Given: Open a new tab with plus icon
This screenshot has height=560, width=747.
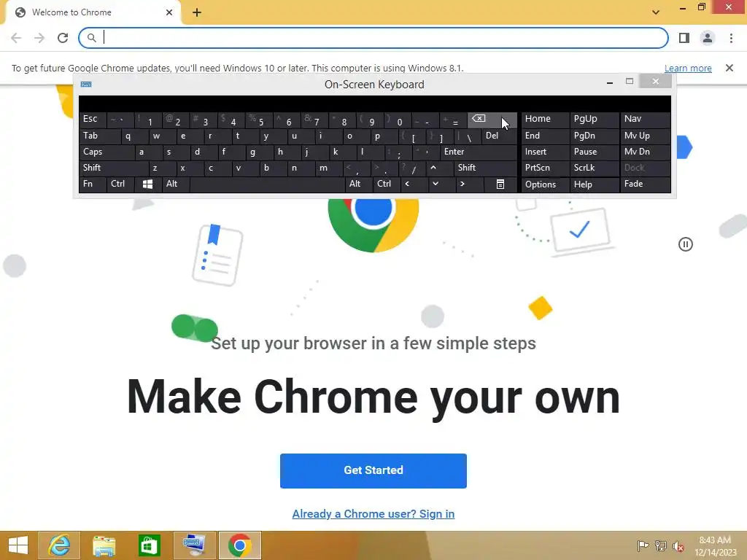Looking at the screenshot, I should pyautogui.click(x=197, y=12).
